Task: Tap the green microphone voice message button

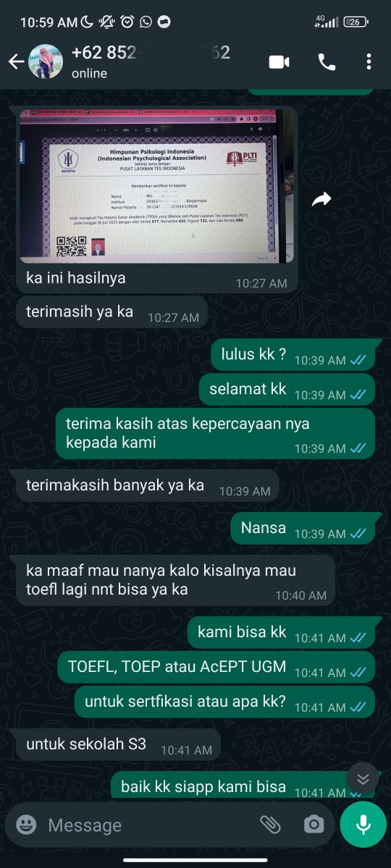Action: 363,825
